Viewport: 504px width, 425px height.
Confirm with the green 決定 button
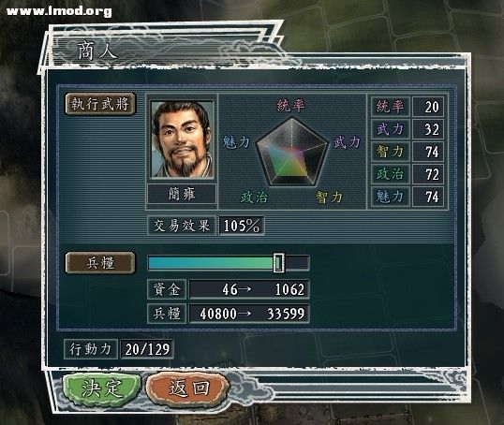[x=102, y=388]
